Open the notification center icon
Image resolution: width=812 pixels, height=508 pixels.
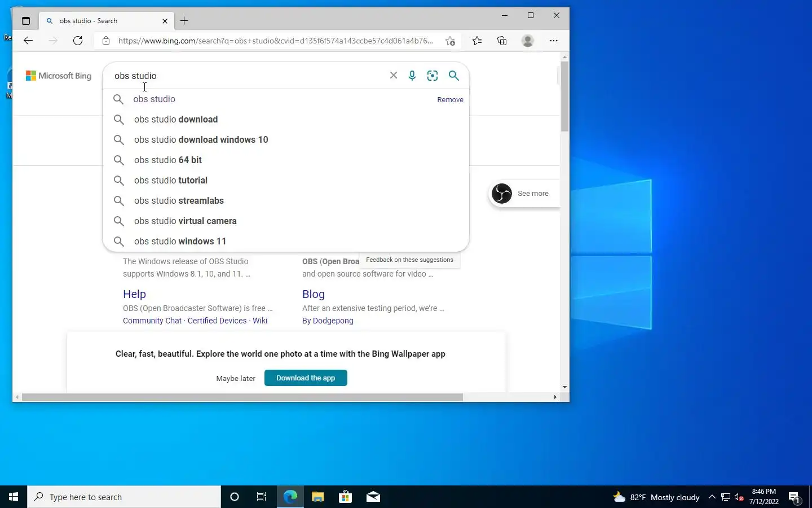click(x=795, y=497)
